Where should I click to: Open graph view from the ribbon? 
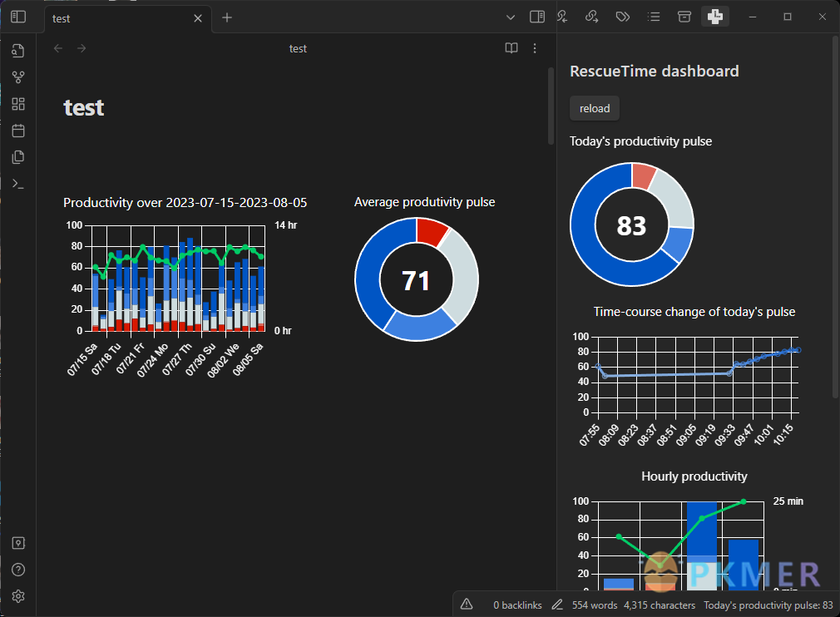point(18,77)
